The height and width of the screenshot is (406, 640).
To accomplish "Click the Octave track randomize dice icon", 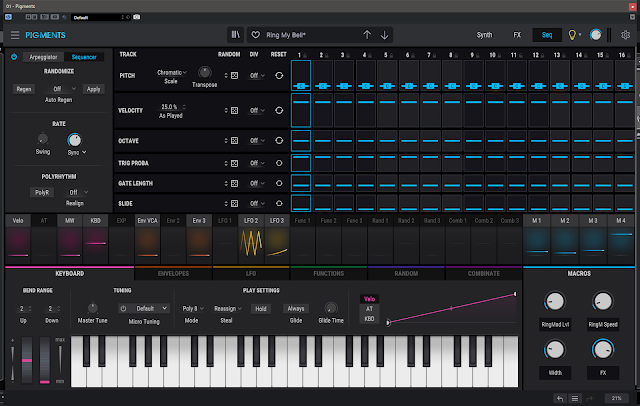I will click(x=235, y=141).
